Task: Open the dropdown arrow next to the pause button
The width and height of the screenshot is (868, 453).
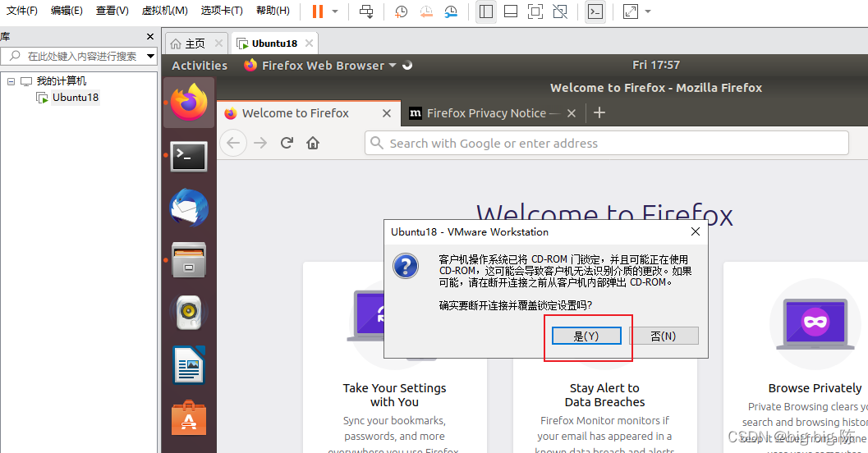Action: 335,11
